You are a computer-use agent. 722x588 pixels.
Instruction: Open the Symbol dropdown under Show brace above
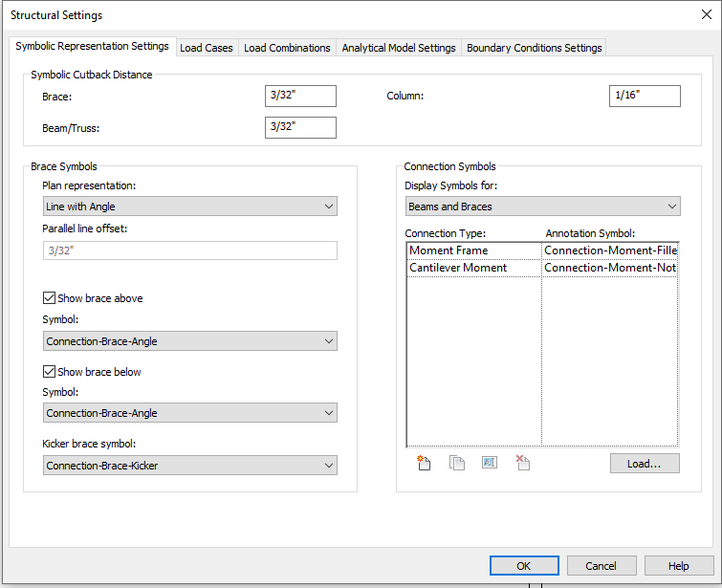point(190,341)
